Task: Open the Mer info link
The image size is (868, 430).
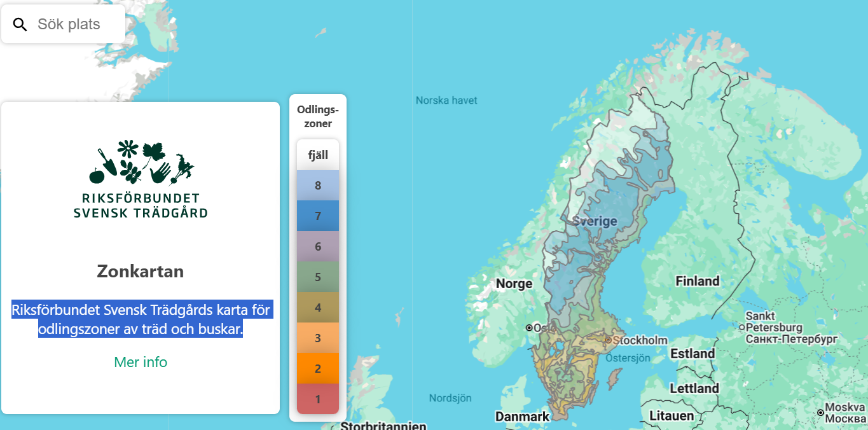Action: tap(141, 362)
